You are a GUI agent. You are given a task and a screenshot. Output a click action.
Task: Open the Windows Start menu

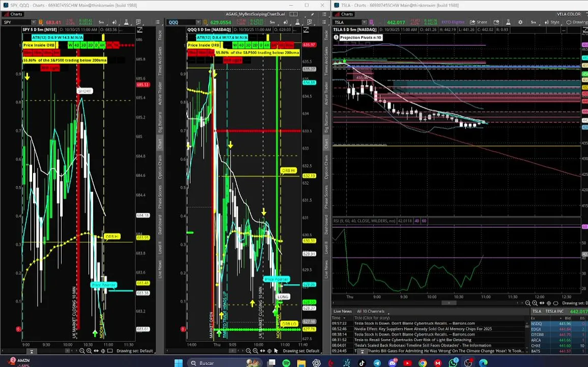179,363
